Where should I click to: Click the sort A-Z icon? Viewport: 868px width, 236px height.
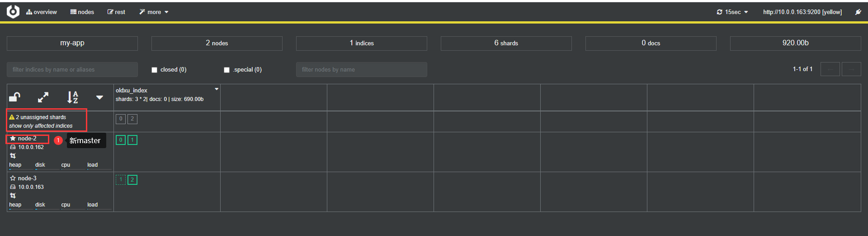tap(72, 97)
